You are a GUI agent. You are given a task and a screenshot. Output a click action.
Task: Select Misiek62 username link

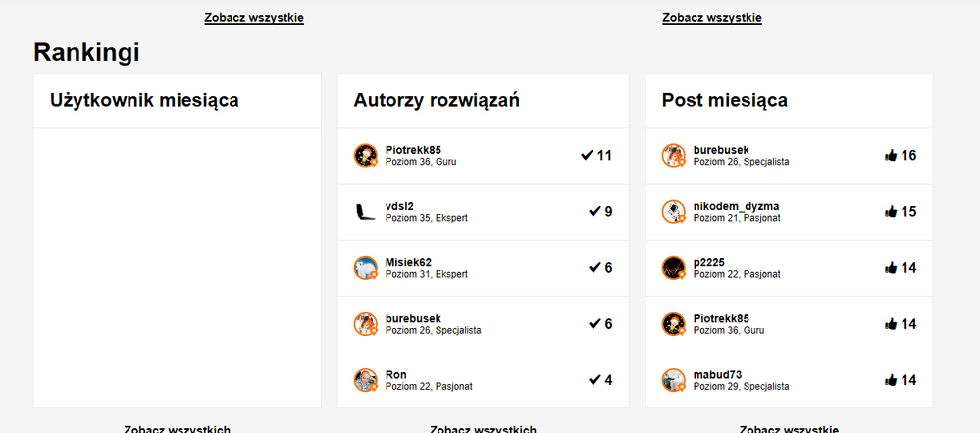coord(408,262)
